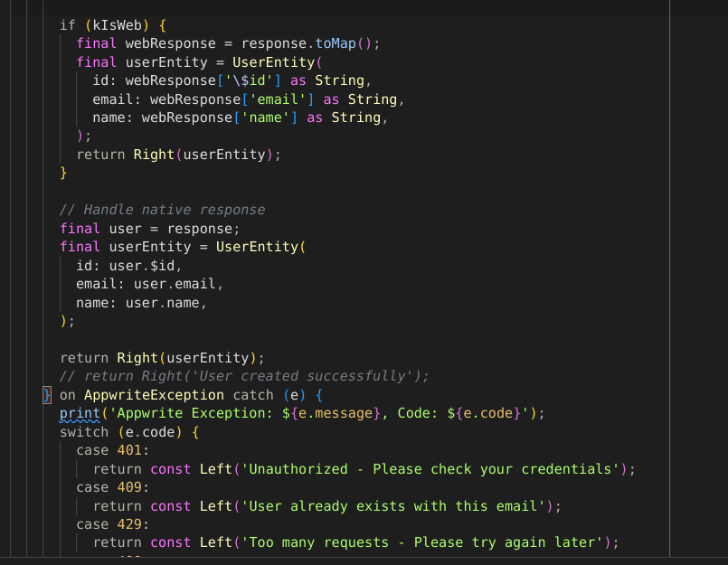The width and height of the screenshot is (728, 565).
Task: Click the 'User already exists with this email' string
Action: [x=393, y=506]
